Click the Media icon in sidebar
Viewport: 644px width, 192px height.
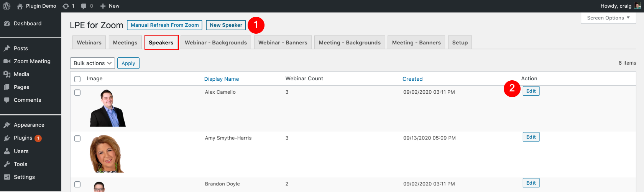pyautogui.click(x=7, y=74)
